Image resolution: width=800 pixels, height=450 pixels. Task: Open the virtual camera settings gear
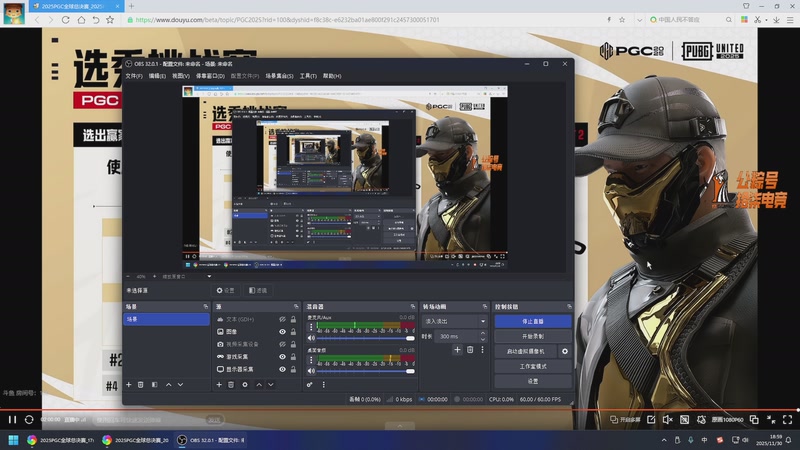[x=565, y=351]
